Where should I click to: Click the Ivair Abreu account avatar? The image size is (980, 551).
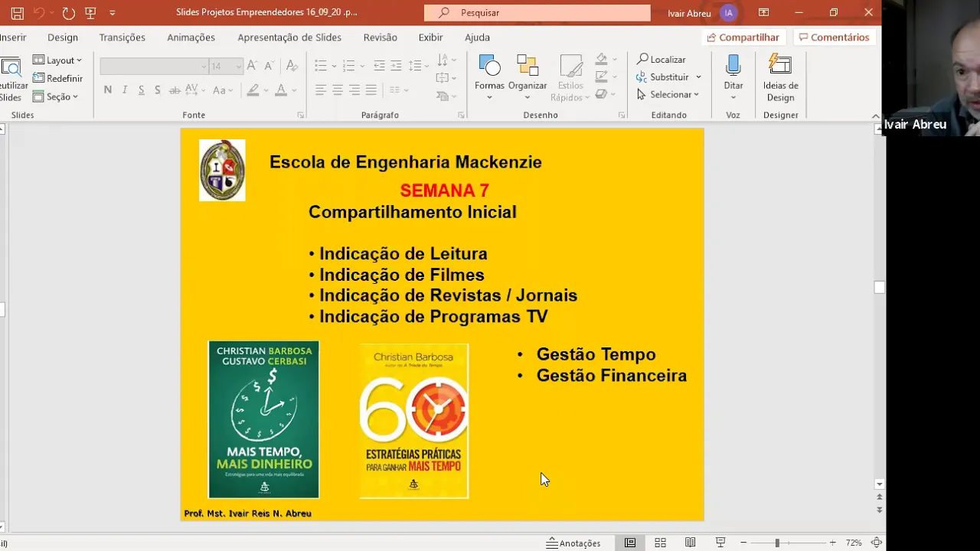point(728,13)
